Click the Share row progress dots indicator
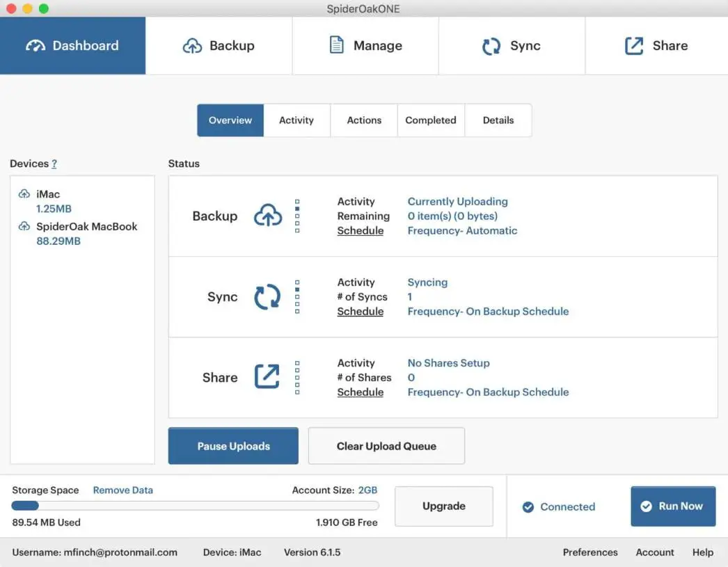 [297, 378]
